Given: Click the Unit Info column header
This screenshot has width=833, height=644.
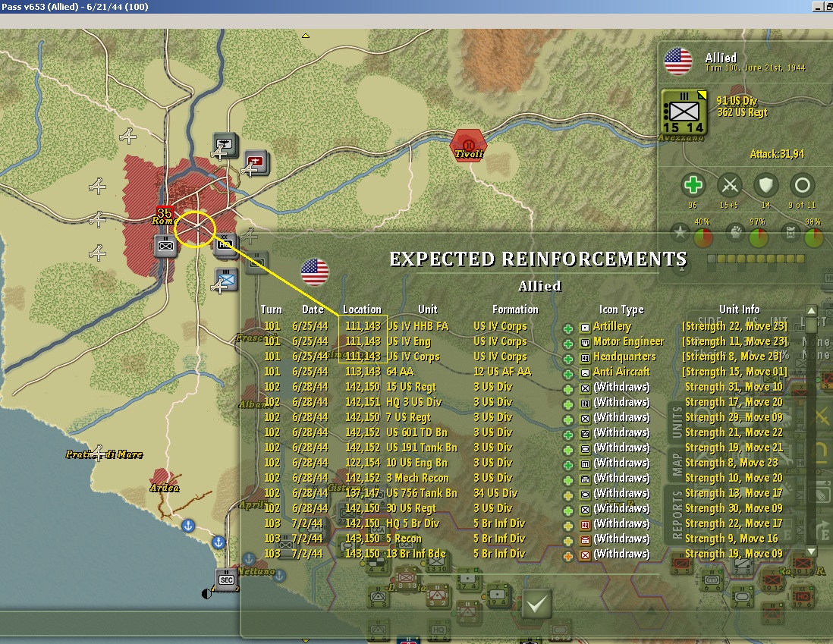Looking at the screenshot, I should [x=739, y=309].
